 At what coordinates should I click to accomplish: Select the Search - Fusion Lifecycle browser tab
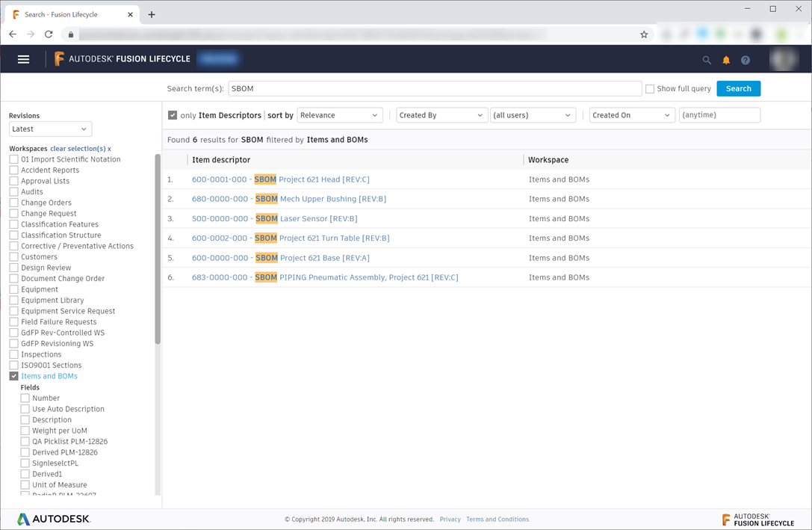pos(67,13)
